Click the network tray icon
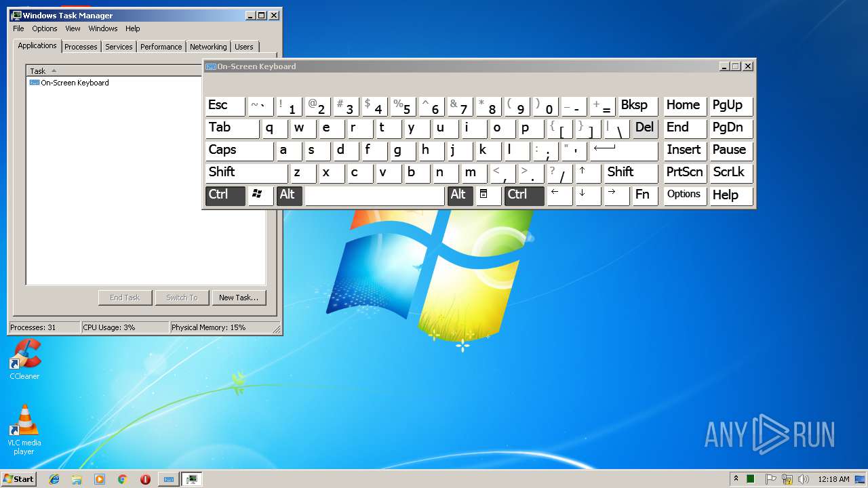Screen dimensions: 868x488 click(x=787, y=479)
